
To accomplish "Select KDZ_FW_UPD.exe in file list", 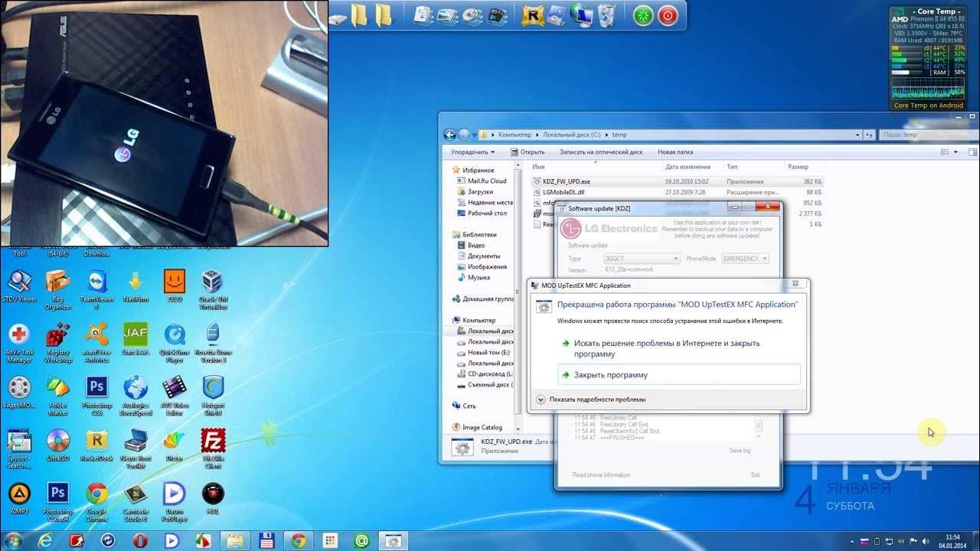I will click(x=678, y=181).
